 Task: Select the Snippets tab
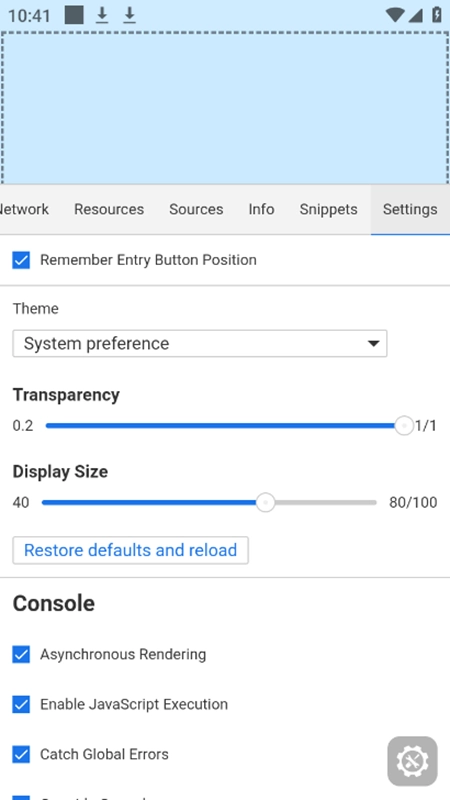click(329, 209)
